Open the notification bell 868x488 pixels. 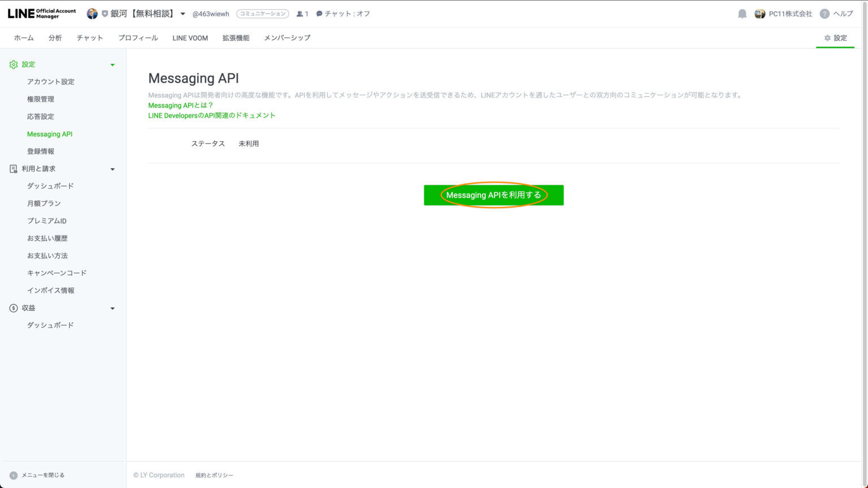pos(743,13)
